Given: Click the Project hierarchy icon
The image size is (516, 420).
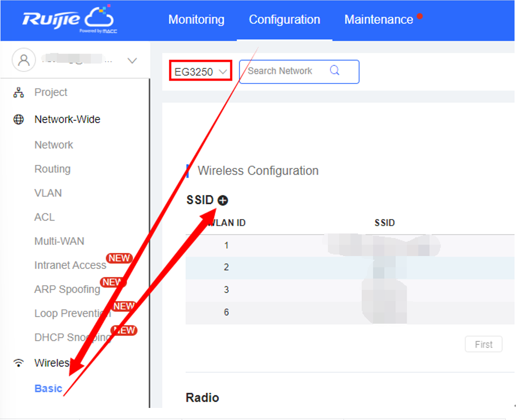Looking at the screenshot, I should [19, 93].
